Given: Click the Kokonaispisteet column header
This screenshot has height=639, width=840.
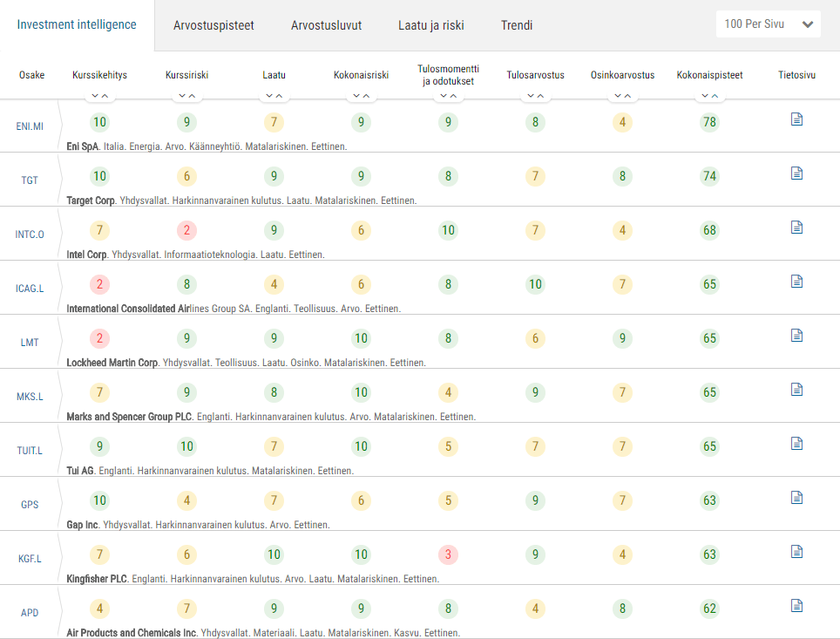Looking at the screenshot, I should [710, 75].
